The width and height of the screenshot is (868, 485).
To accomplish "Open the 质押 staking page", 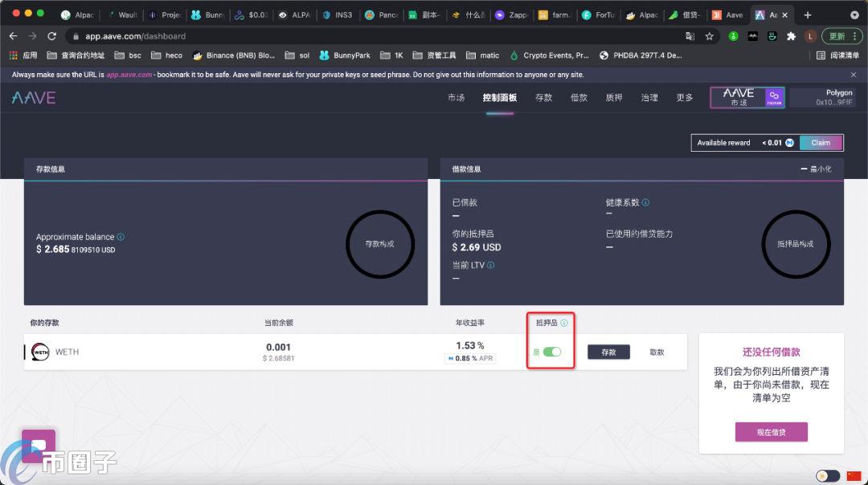I will point(614,97).
